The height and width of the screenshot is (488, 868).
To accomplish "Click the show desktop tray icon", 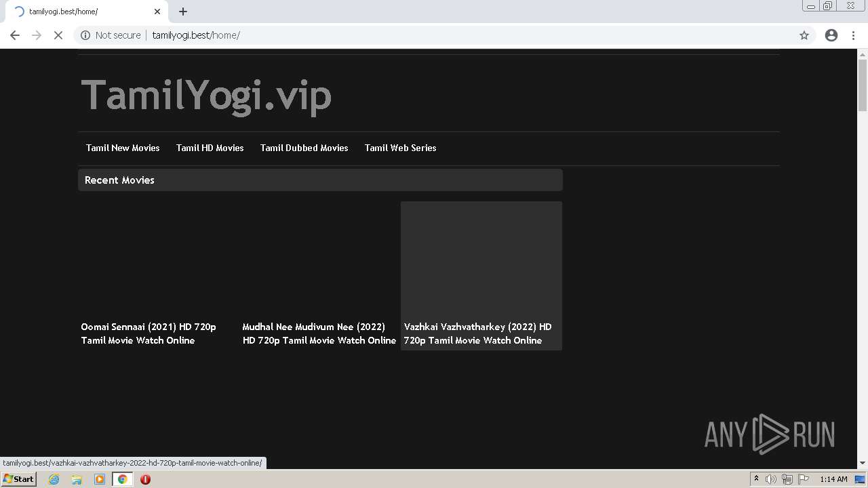I will 861,479.
